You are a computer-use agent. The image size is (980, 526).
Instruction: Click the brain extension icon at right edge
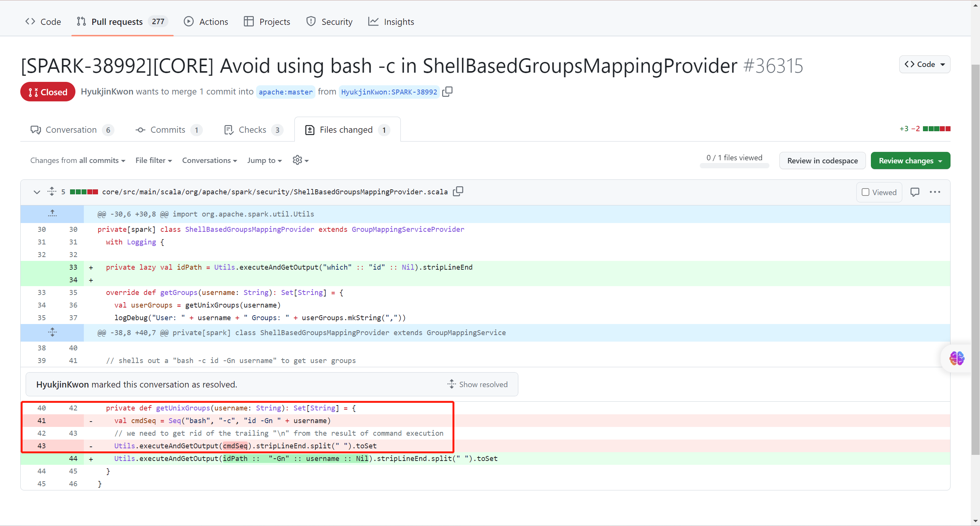tap(957, 358)
